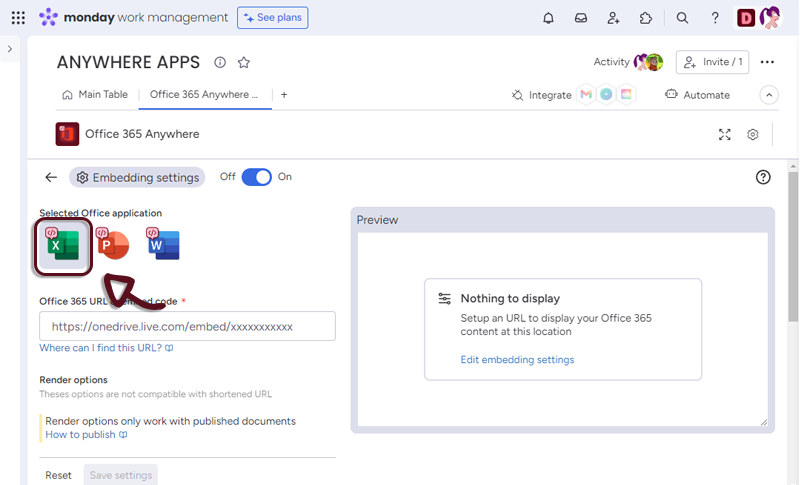The image size is (800, 485).
Task: Expand the left sidebar chevron
Action: click(x=10, y=49)
